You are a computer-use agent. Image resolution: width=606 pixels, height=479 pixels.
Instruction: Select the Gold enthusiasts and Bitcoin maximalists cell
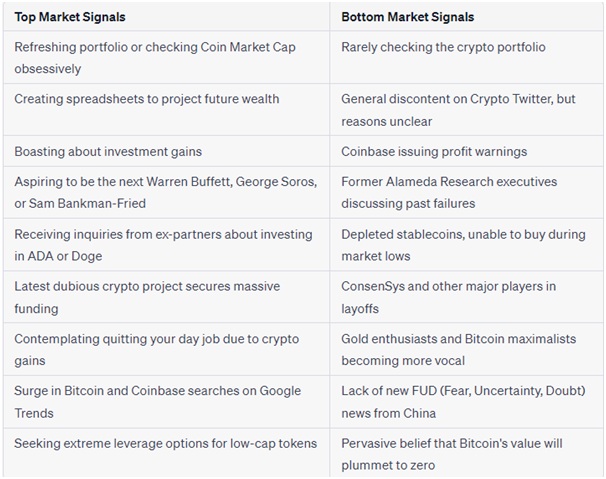click(x=466, y=349)
